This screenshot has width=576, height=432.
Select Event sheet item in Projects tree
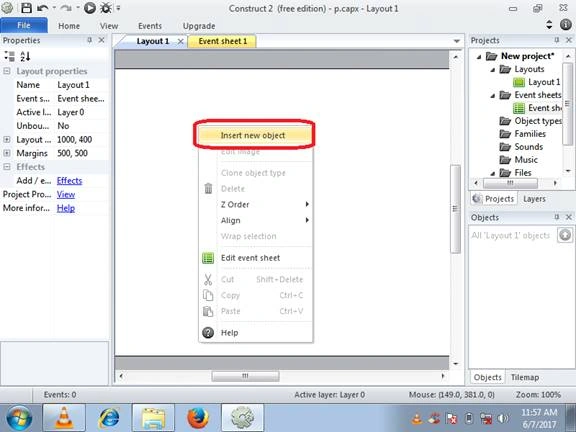pyautogui.click(x=537, y=108)
